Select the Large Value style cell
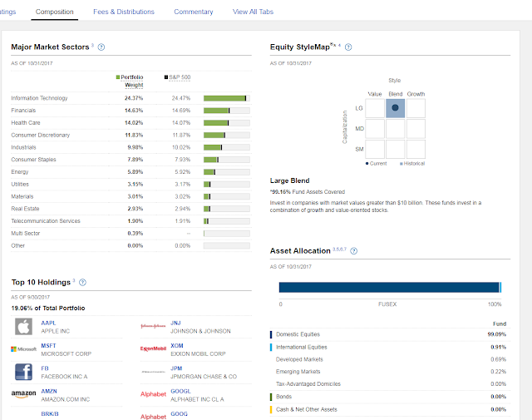The width and height of the screenshot is (532, 420). [x=375, y=108]
